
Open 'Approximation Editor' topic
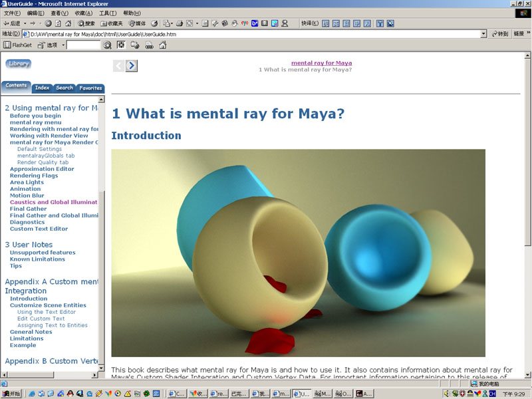pyautogui.click(x=42, y=169)
